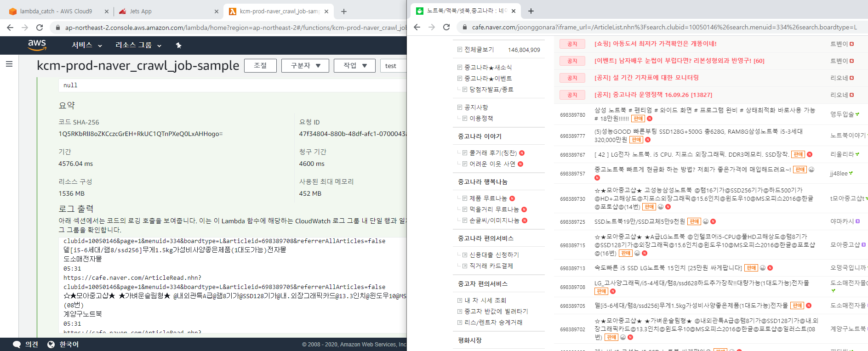868x351 pixels.
Task: Open new tab in the Naver browser window
Action: point(531,11)
